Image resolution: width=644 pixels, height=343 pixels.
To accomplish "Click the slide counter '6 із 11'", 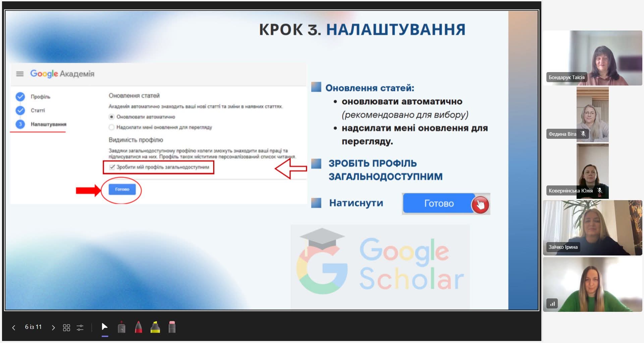I will [x=33, y=327].
